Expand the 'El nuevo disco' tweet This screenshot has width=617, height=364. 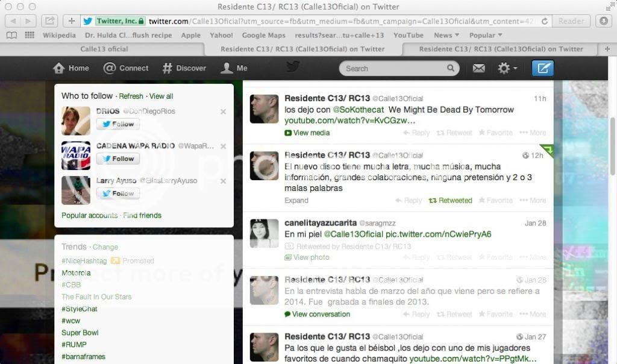[296, 201]
